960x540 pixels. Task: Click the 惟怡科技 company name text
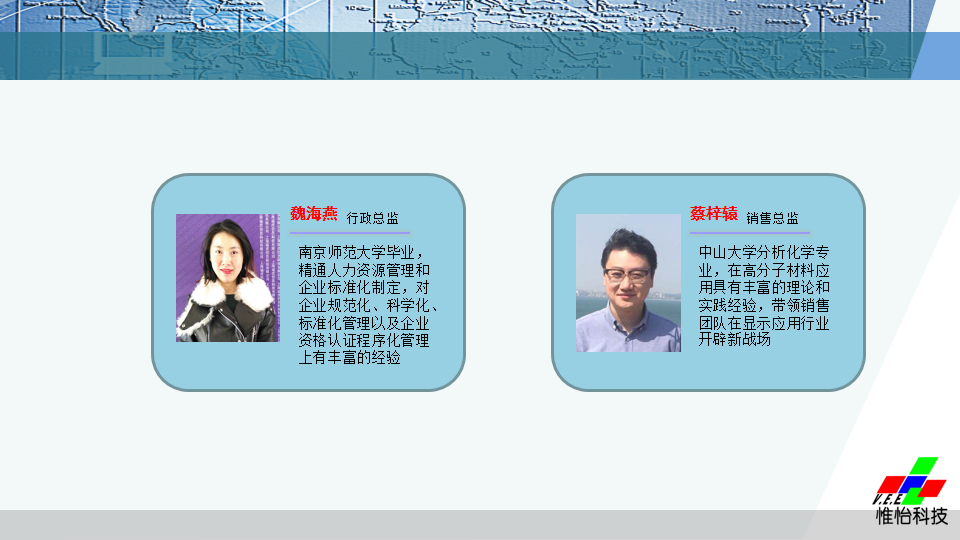[912, 516]
